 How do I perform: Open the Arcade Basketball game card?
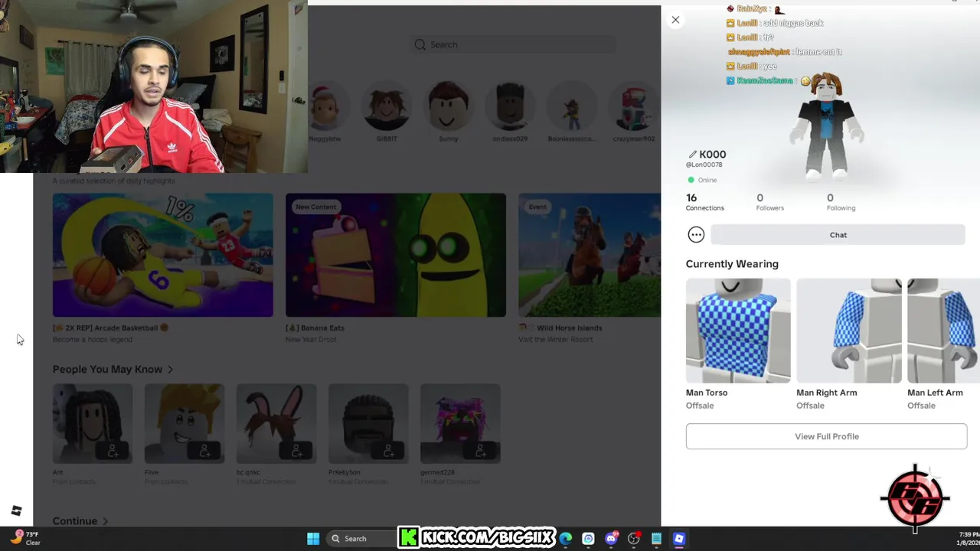(x=162, y=255)
